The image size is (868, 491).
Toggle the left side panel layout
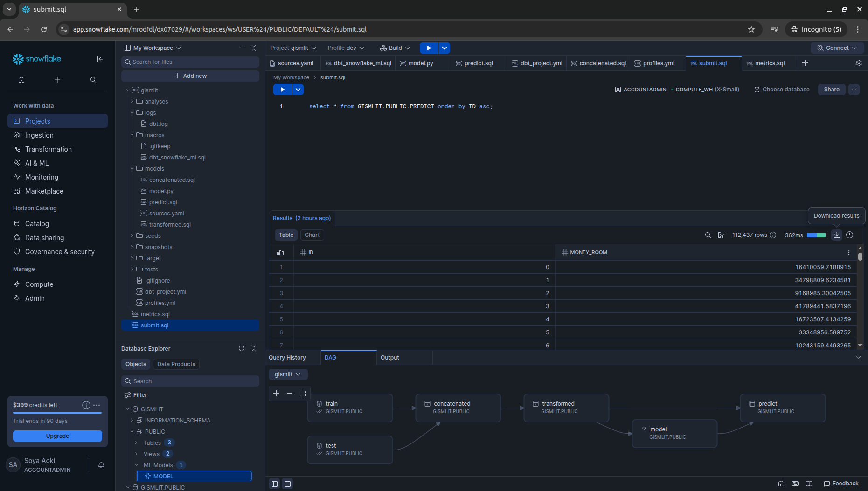(x=275, y=484)
